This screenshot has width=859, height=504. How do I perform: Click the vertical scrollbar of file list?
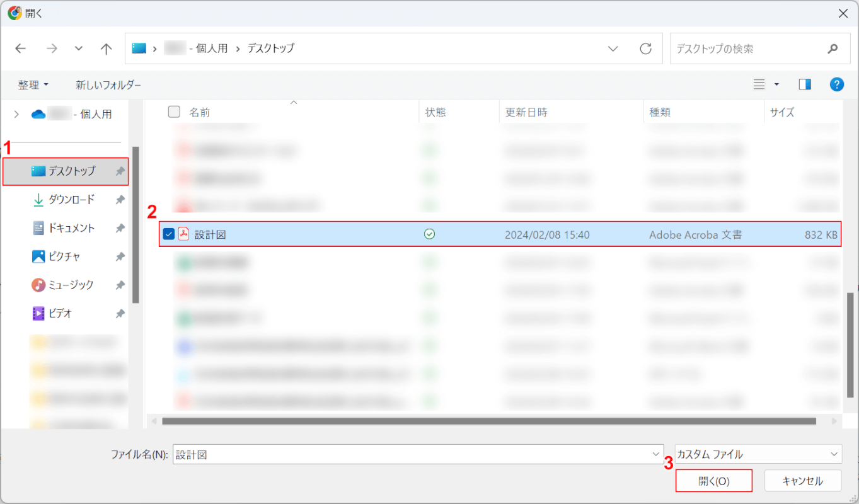click(850, 345)
